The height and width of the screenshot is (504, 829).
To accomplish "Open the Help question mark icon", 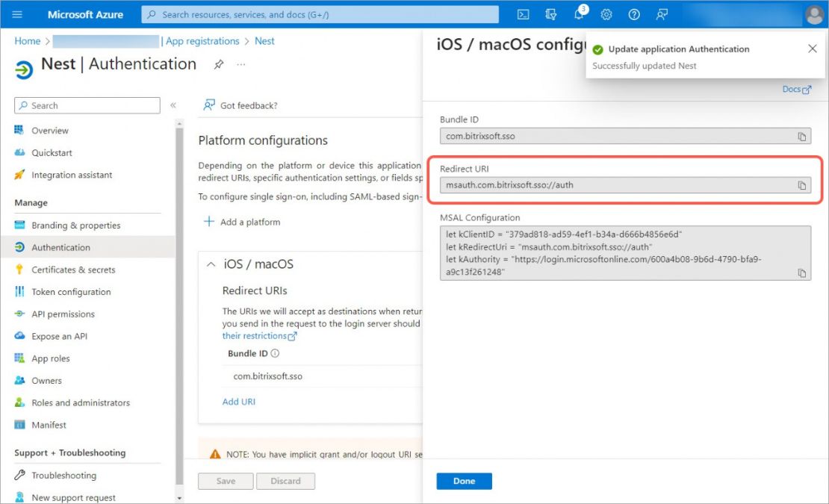I will [634, 14].
